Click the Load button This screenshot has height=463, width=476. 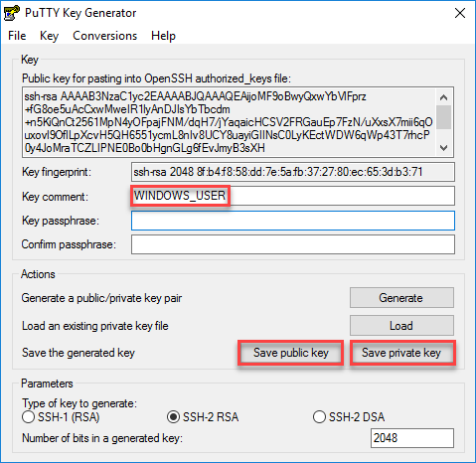click(401, 326)
